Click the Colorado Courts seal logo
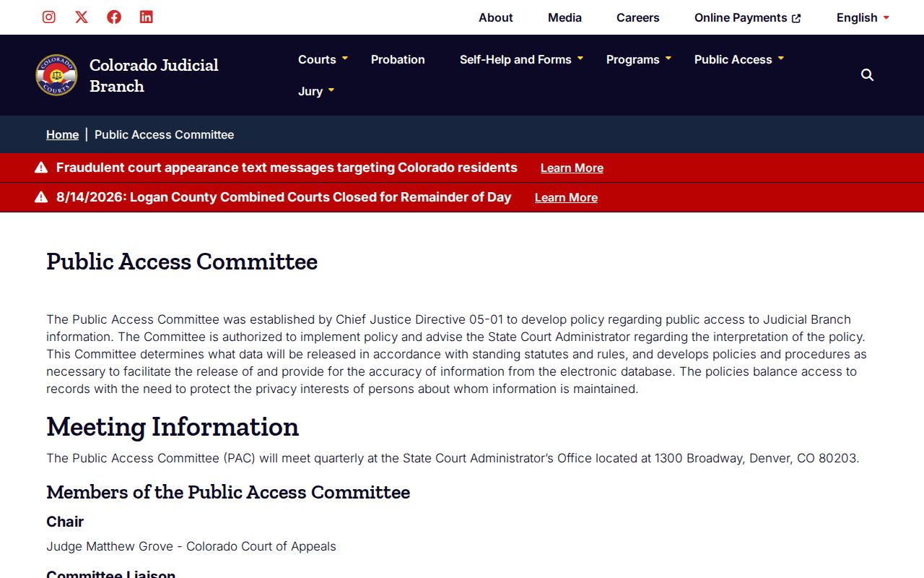Screen dimensions: 924x578 click(x=56, y=75)
